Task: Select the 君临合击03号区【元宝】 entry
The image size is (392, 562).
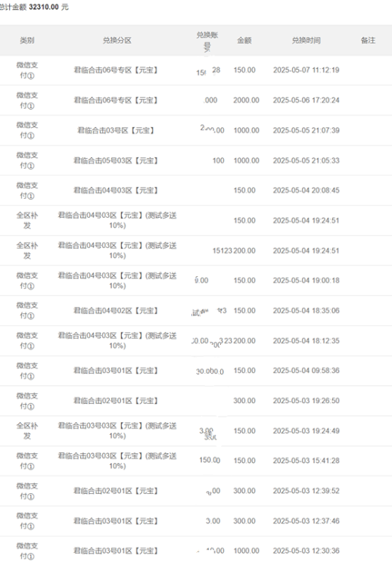Action: [x=116, y=130]
